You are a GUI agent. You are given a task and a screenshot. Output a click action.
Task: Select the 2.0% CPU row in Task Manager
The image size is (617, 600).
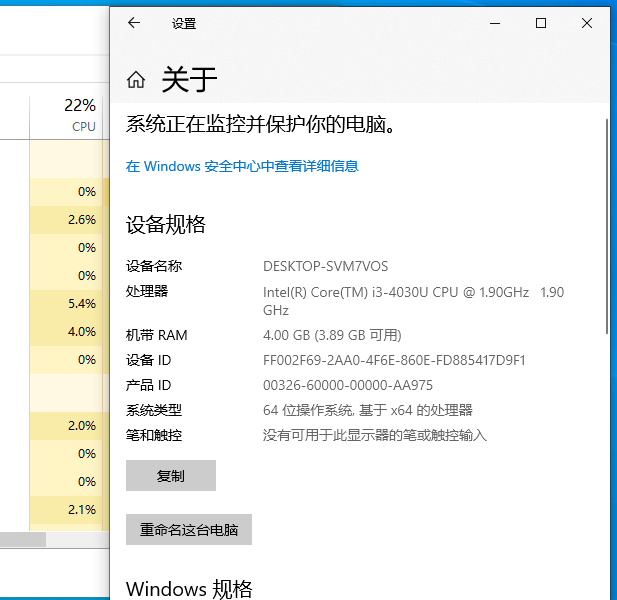[x=66, y=426]
